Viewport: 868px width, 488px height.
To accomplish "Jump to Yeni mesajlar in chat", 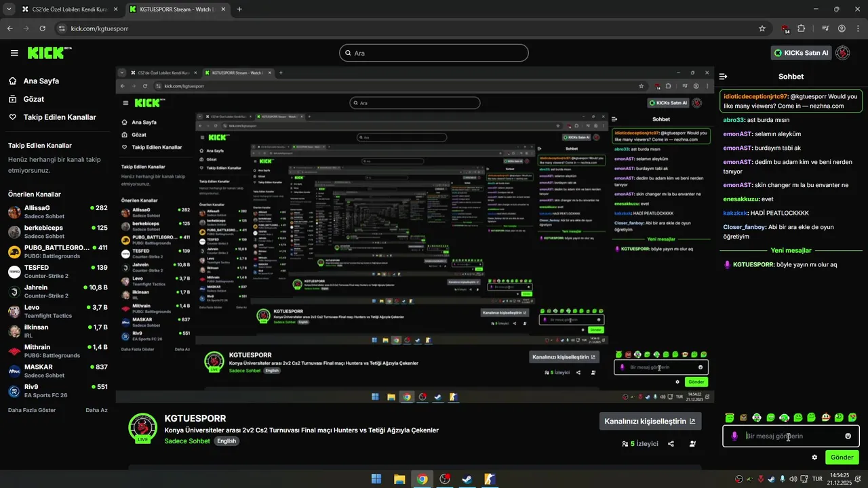I will pyautogui.click(x=791, y=250).
